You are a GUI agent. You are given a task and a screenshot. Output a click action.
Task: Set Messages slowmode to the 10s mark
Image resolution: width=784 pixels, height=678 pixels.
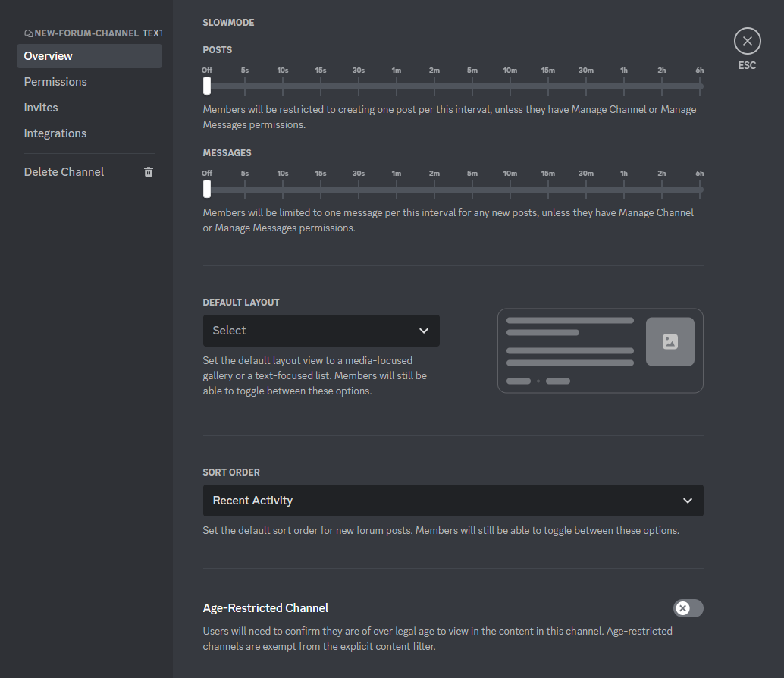(283, 189)
